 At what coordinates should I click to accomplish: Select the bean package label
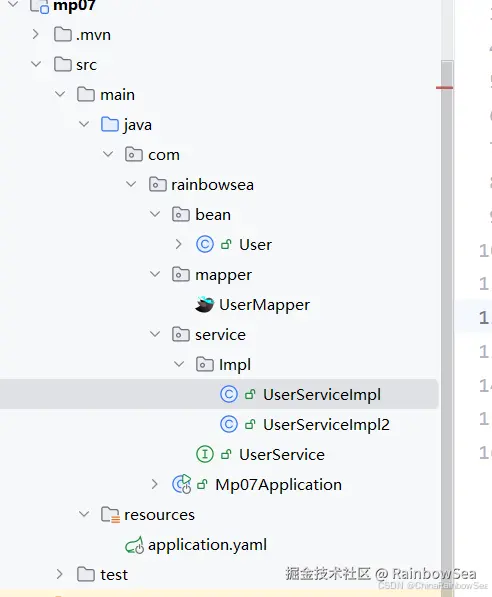(x=213, y=214)
